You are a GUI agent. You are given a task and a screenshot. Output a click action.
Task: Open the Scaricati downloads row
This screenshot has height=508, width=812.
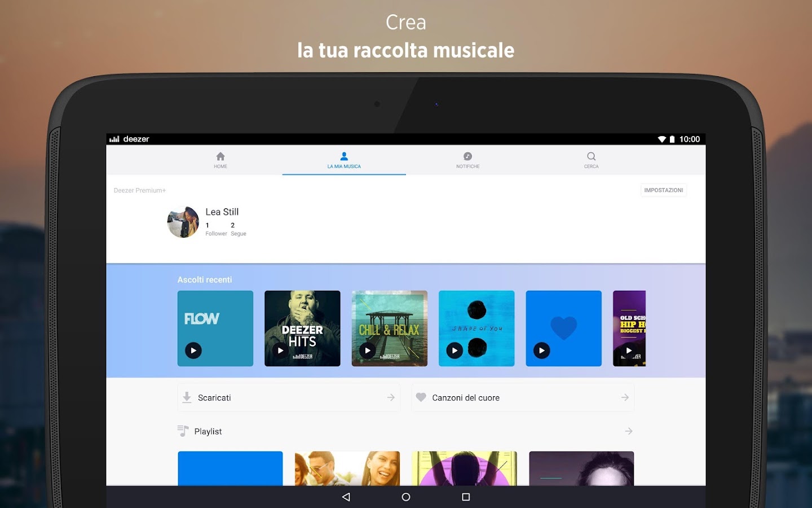point(289,397)
